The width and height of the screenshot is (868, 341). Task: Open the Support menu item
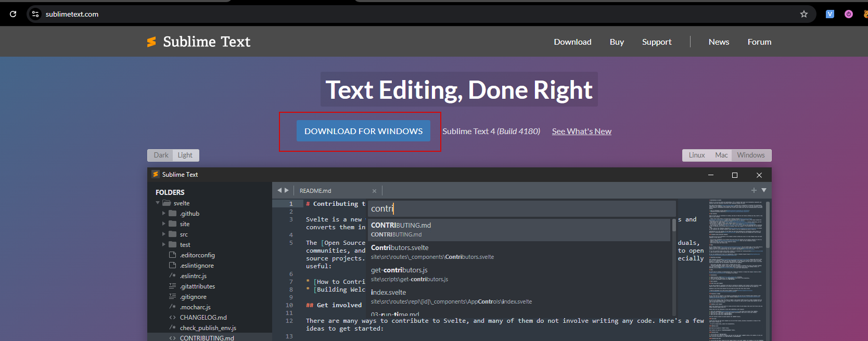(657, 42)
